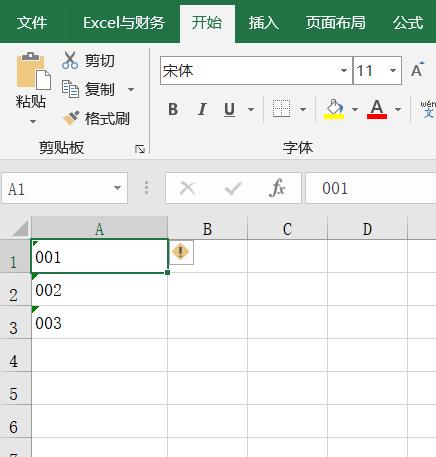Switch to the Excel与财务 tab
The height and width of the screenshot is (457, 436).
tap(124, 23)
